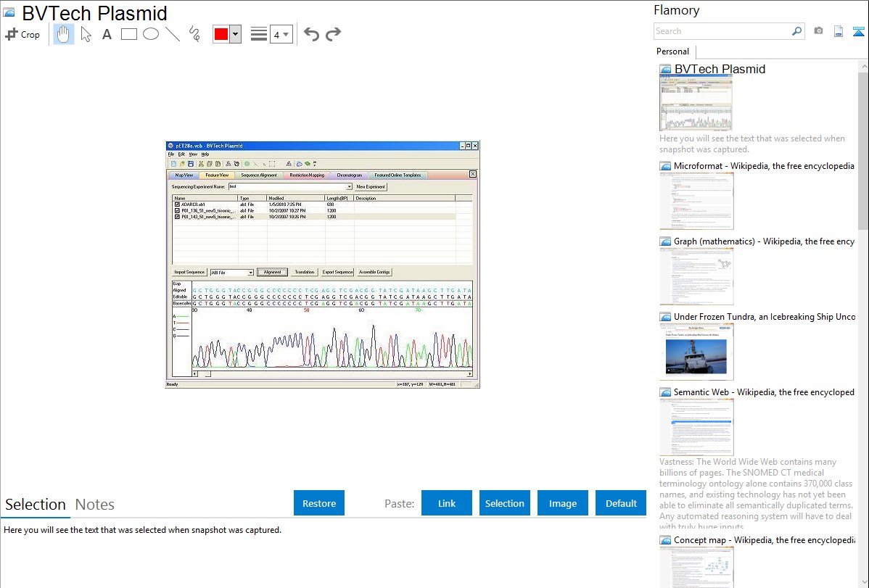Toggle P01_143_51 checkbox in captured file list
Screen dimensions: 869x588
click(x=177, y=217)
